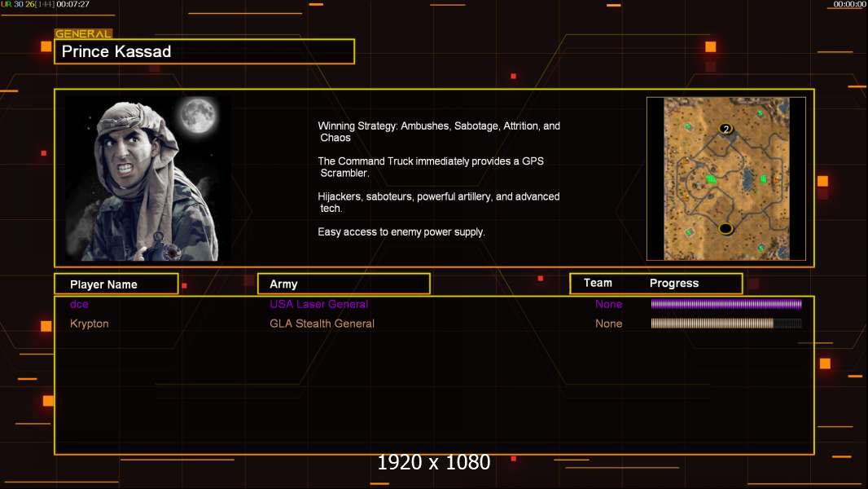This screenshot has width=868, height=489.
Task: Click the Hijackers, saboteurs description line
Action: point(438,202)
